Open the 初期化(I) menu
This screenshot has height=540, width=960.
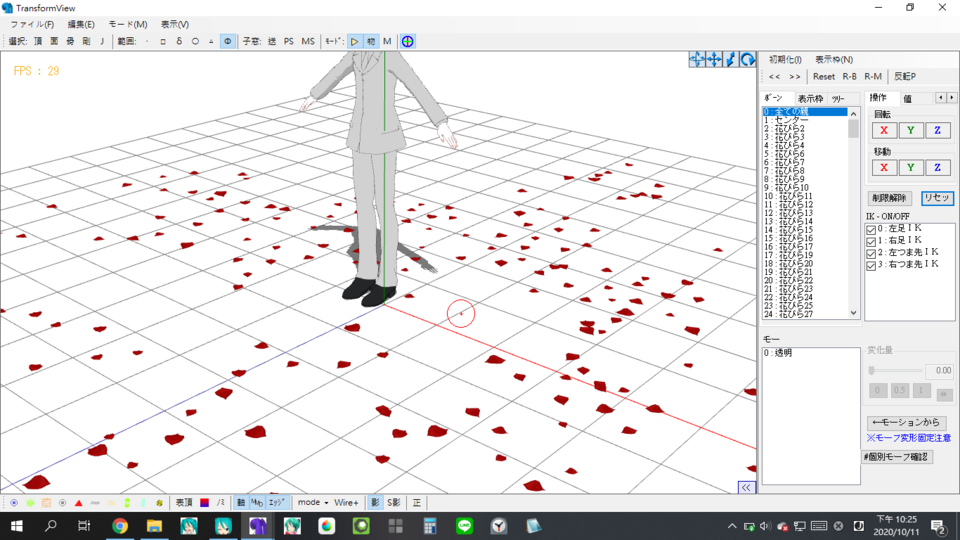point(785,59)
